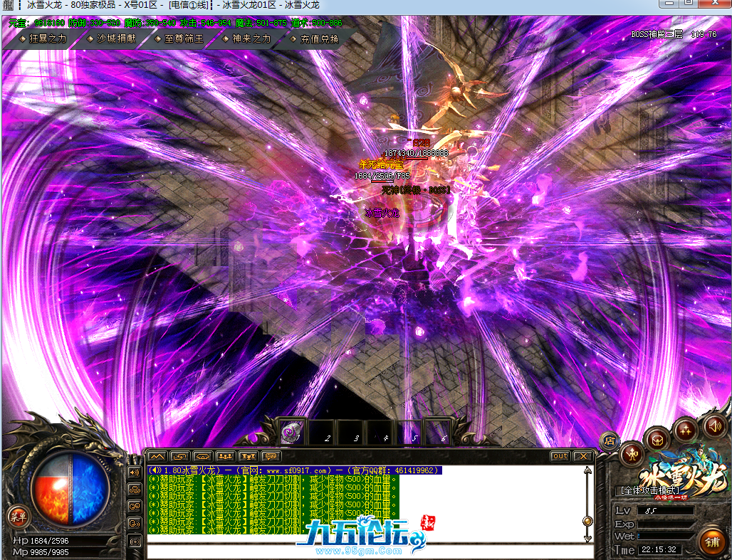Select hotbar slot 2
This screenshot has height=560, width=732.
pyautogui.click(x=322, y=433)
